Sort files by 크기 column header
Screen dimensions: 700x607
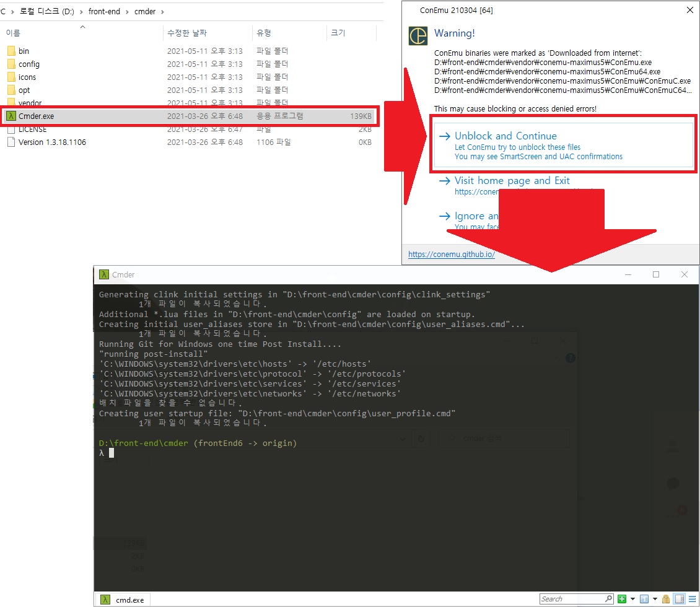click(338, 33)
